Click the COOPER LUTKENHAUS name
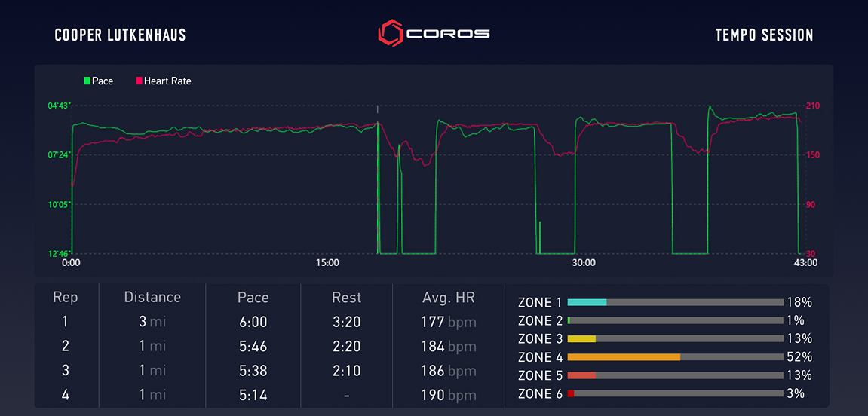Image resolution: width=868 pixels, height=416 pixels. pyautogui.click(x=120, y=35)
